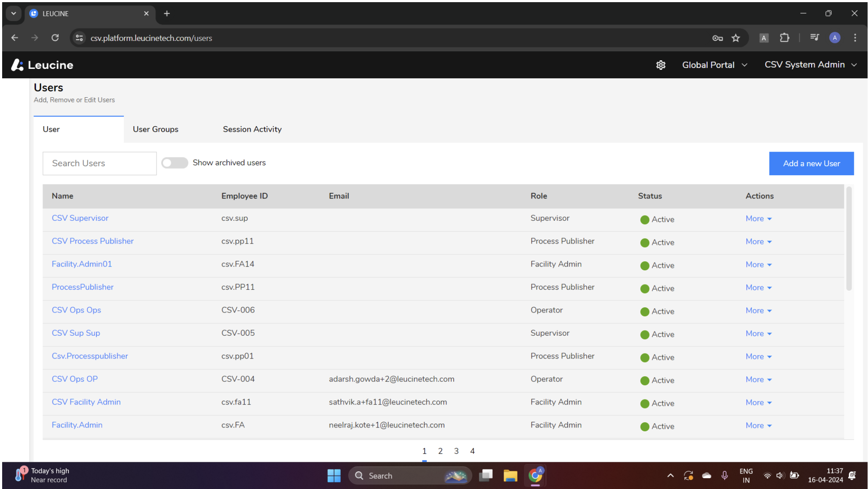The image size is (868, 489).
Task: Switch to the Session Activity tab
Action: (x=252, y=129)
